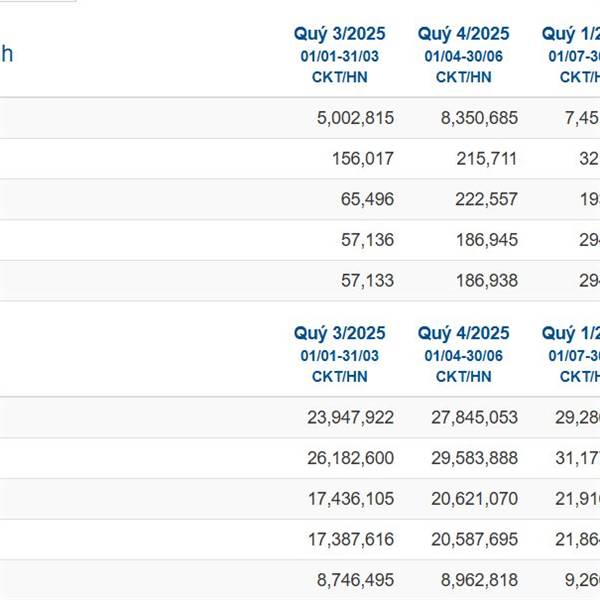The height and width of the screenshot is (600, 600).
Task: Click the cell with 20,587,695
Action: [475, 539]
